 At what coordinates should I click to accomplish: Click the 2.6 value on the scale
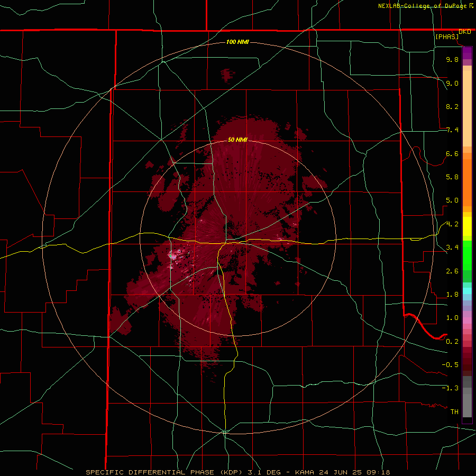pyautogui.click(x=452, y=271)
